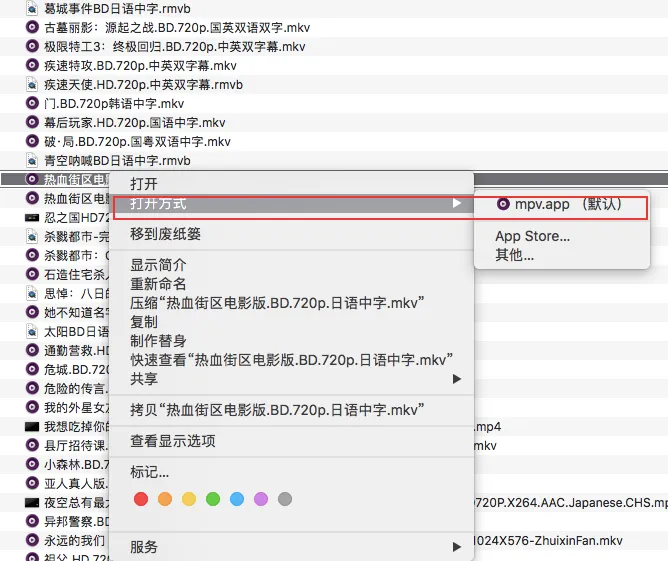Select file 门.BD.720p韩语中字.mkv
This screenshot has height=561, width=668.
pos(114,104)
